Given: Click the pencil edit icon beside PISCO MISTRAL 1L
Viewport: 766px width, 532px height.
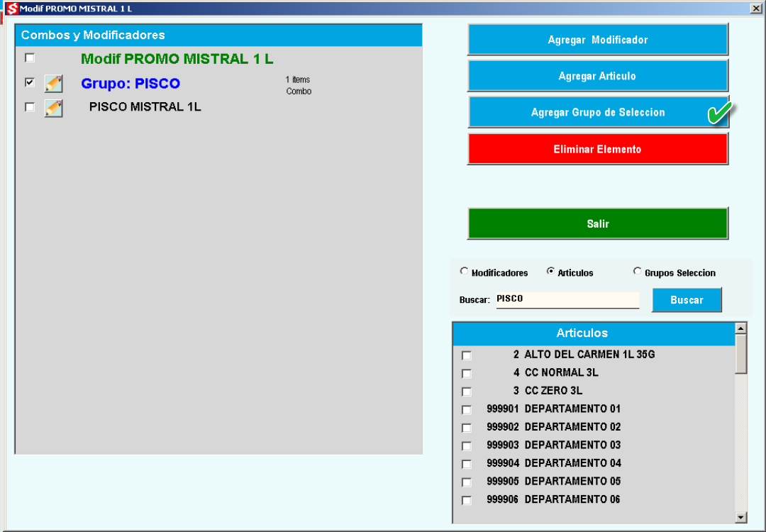Looking at the screenshot, I should pos(53,108).
